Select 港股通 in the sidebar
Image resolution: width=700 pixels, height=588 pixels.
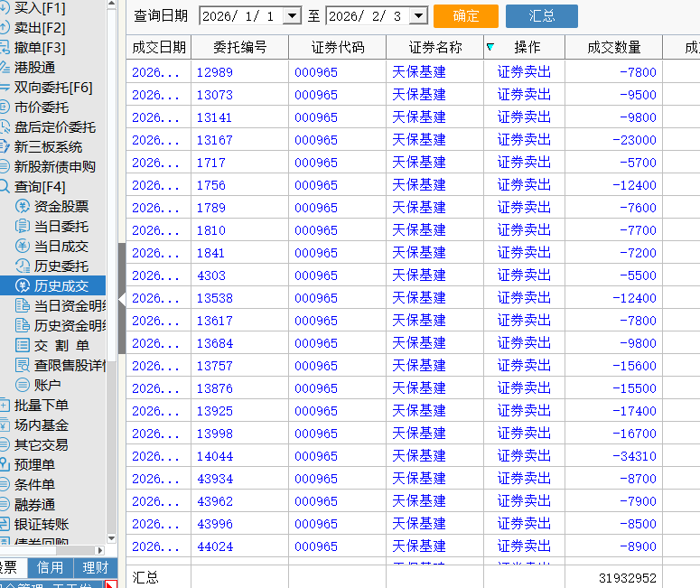[34, 68]
